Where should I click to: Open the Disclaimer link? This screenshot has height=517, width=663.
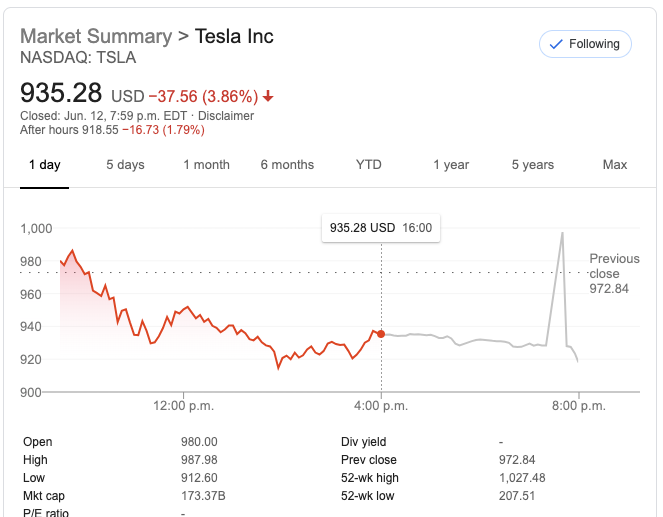tap(226, 116)
